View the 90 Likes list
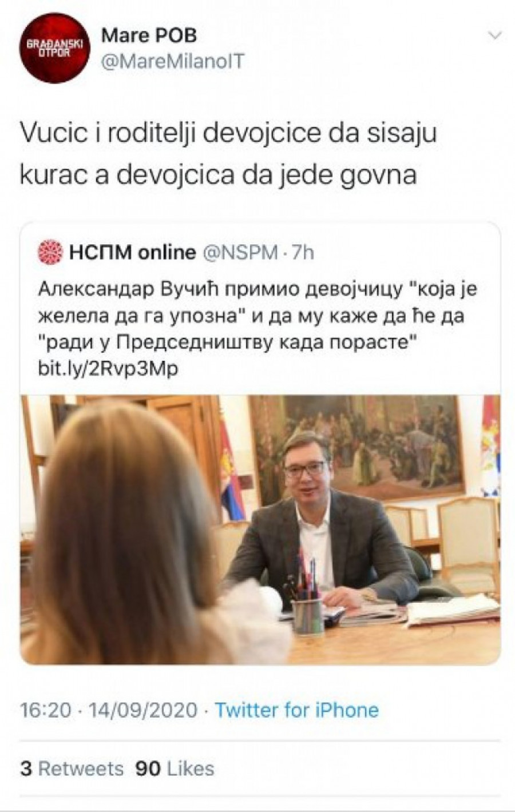Viewport: 515px width, 812px height. (175, 769)
